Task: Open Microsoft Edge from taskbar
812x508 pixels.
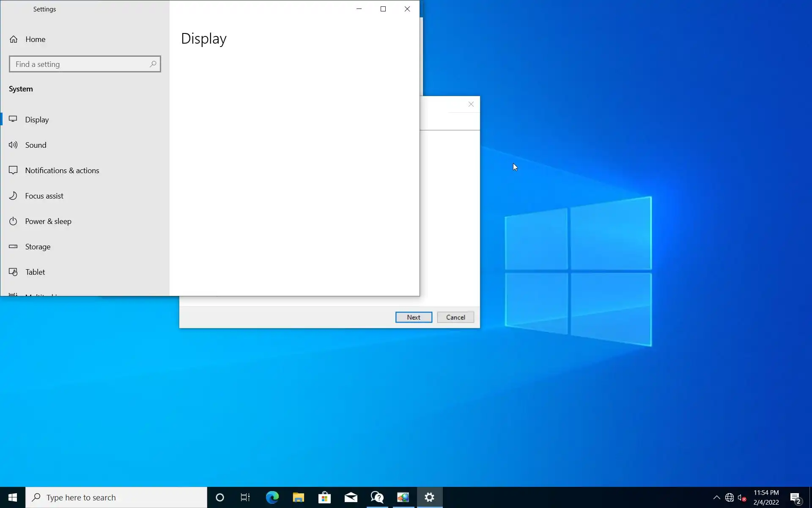Action: pyautogui.click(x=272, y=497)
